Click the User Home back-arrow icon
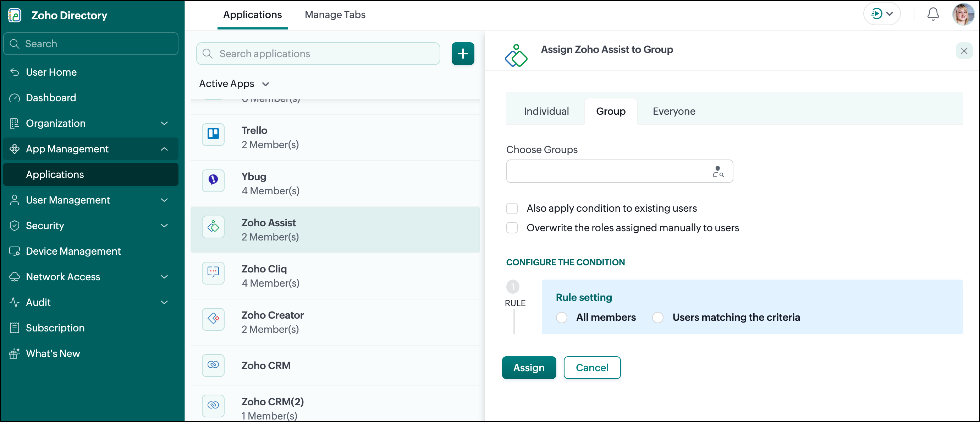 pos(15,72)
